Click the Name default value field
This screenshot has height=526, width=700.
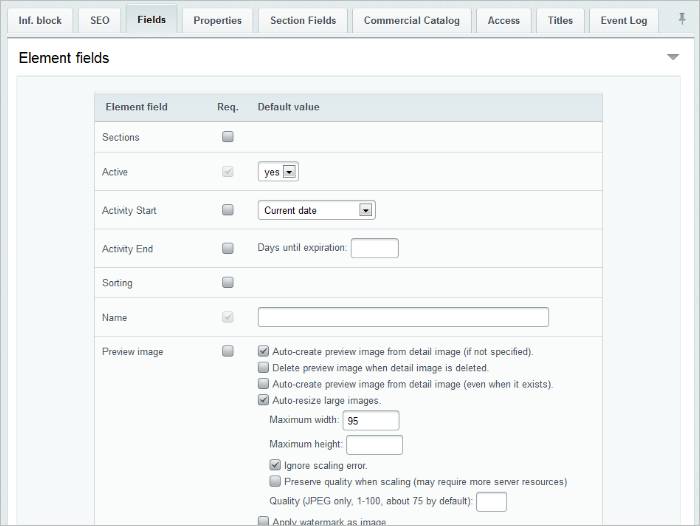click(403, 317)
